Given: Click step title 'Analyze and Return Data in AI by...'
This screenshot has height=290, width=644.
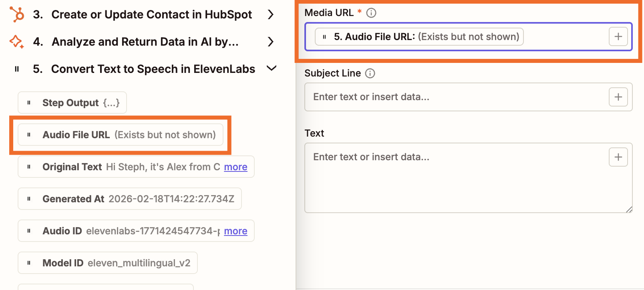Looking at the screenshot, I should pyautogui.click(x=145, y=42).
